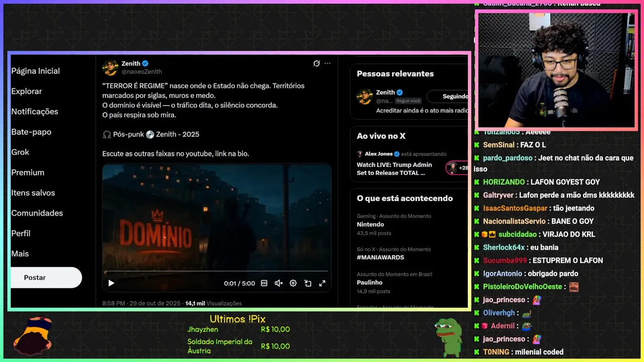Unmute the video audio

point(279,283)
